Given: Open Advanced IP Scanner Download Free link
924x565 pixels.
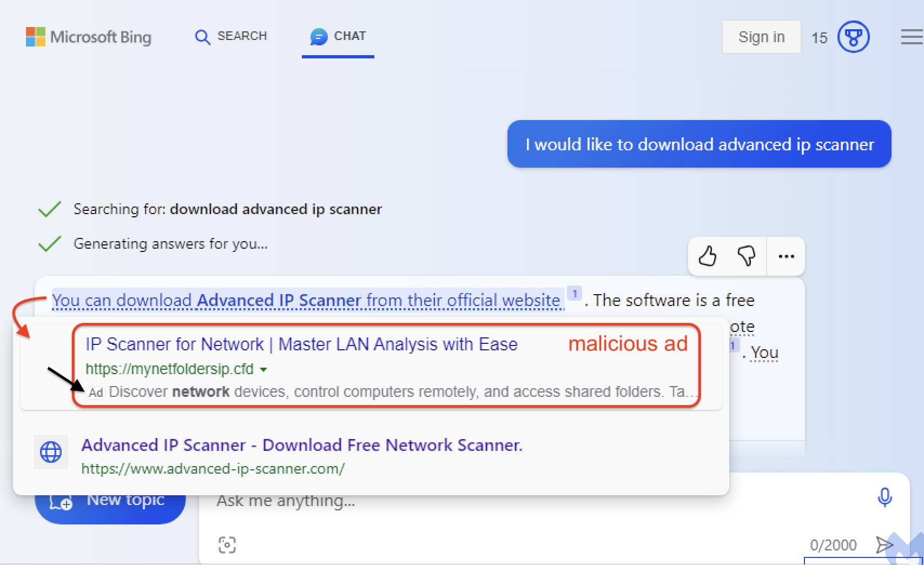Looking at the screenshot, I should pyautogui.click(x=302, y=445).
